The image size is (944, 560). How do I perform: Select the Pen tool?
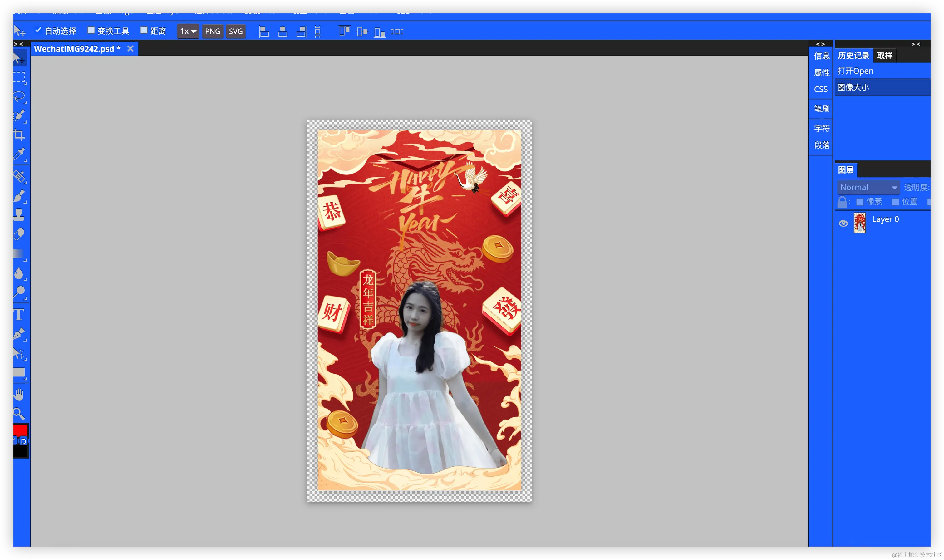tap(20, 334)
